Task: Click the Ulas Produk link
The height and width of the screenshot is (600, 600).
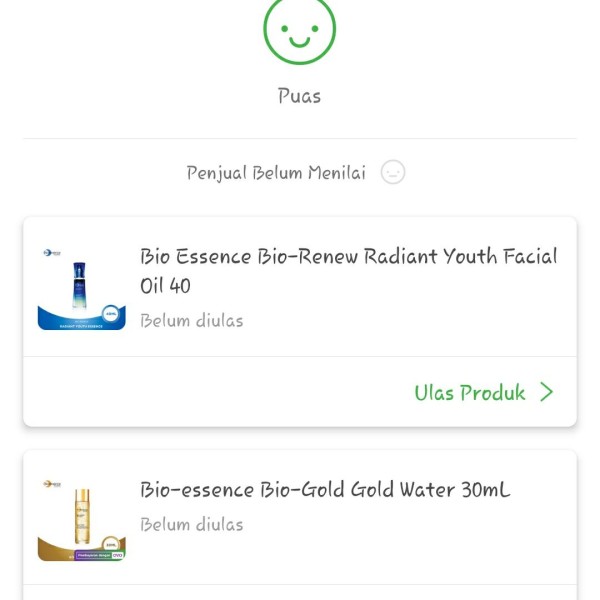Action: 470,393
